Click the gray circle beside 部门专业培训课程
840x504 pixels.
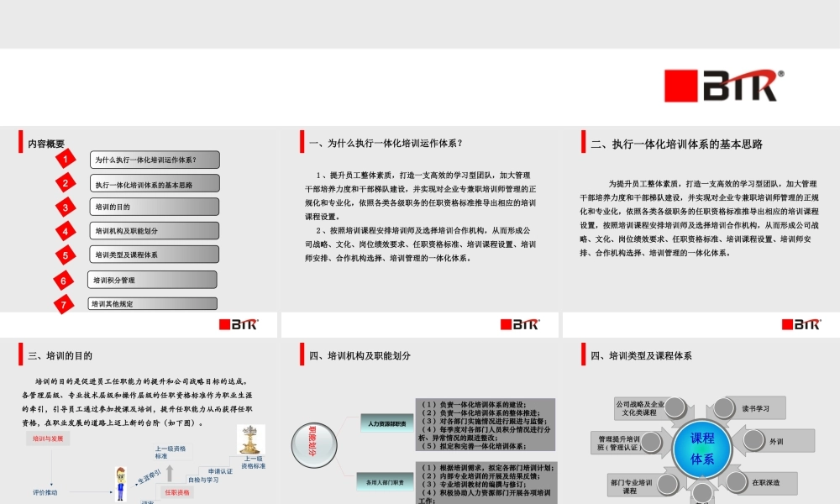(x=668, y=484)
